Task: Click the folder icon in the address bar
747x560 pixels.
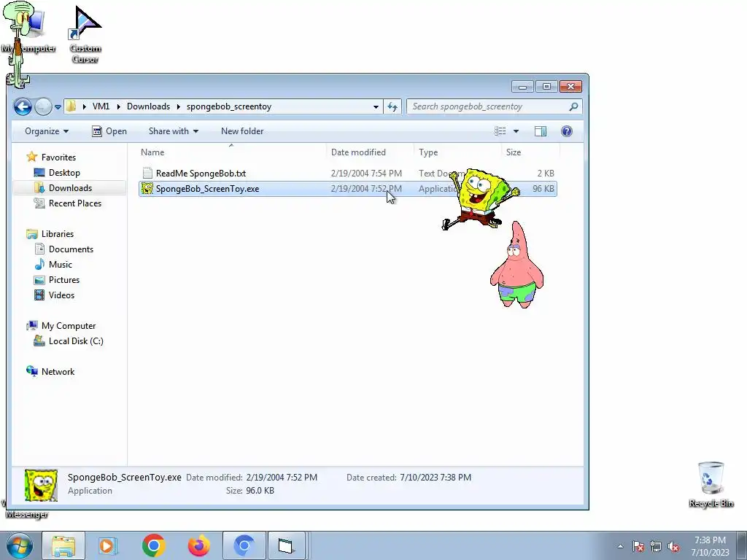Action: point(71,106)
